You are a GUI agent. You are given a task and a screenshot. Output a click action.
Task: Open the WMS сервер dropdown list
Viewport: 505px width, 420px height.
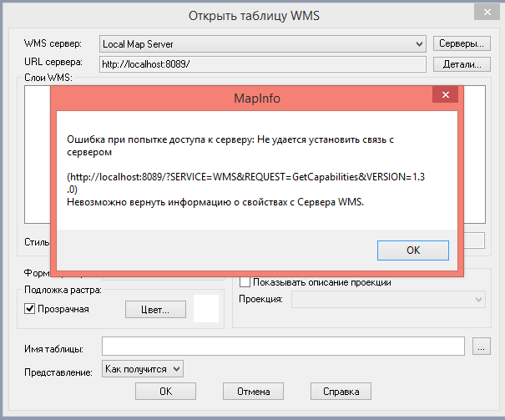(x=263, y=43)
